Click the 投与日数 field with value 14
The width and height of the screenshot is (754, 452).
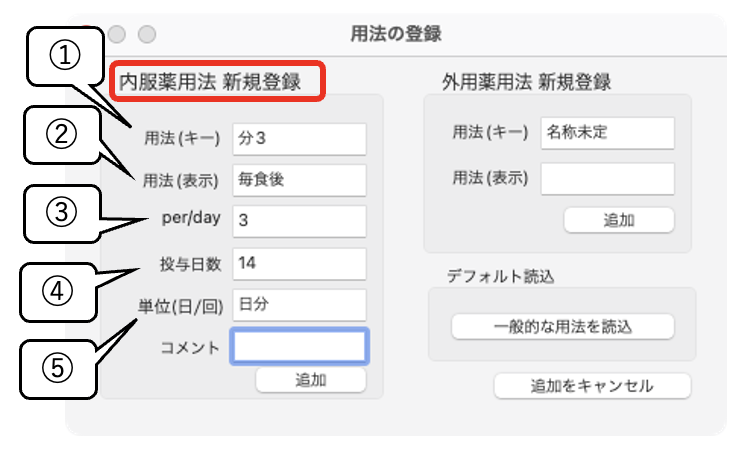298,263
